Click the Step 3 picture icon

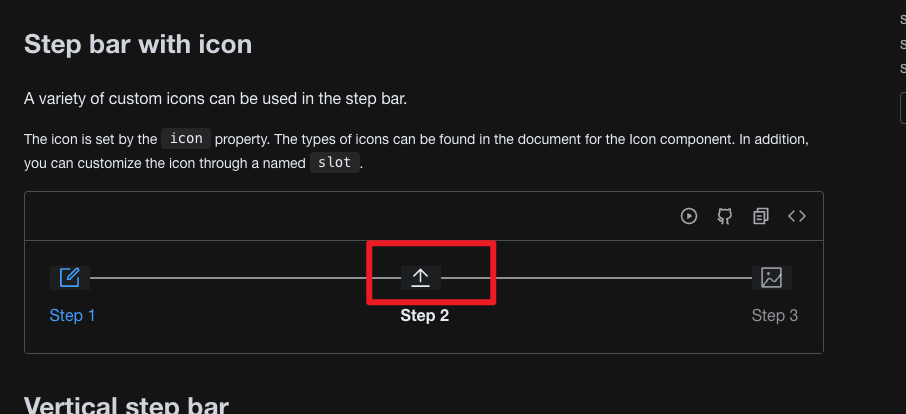[x=771, y=278]
